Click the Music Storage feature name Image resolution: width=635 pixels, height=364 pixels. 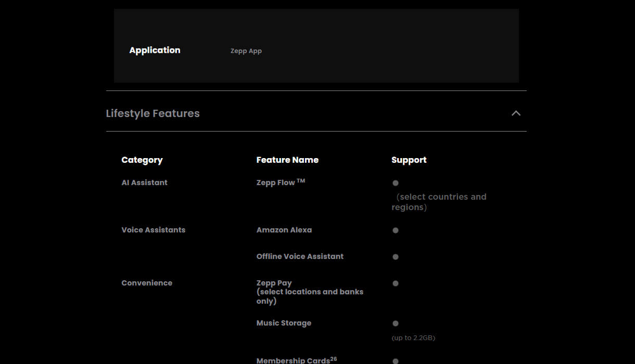click(x=284, y=323)
